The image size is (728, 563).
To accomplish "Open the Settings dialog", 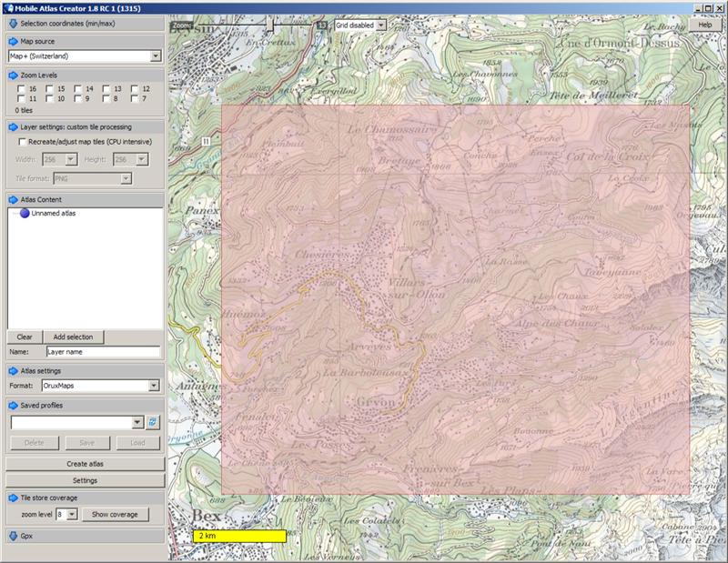I will [x=85, y=479].
